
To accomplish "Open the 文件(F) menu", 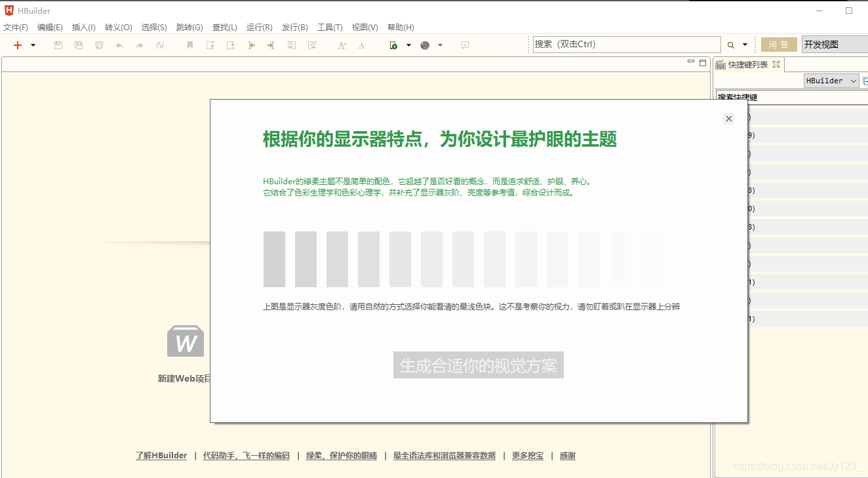I will click(16, 27).
